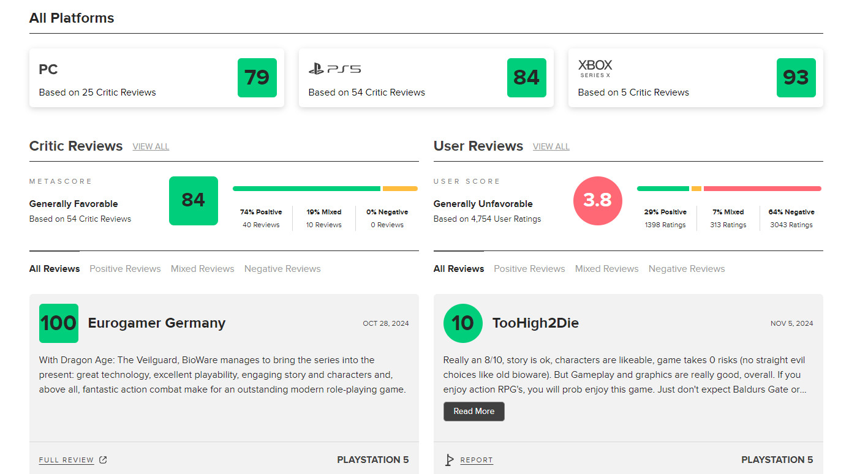Image resolution: width=868 pixels, height=474 pixels.
Task: Select critic Negative Reviews tab
Action: 282,269
